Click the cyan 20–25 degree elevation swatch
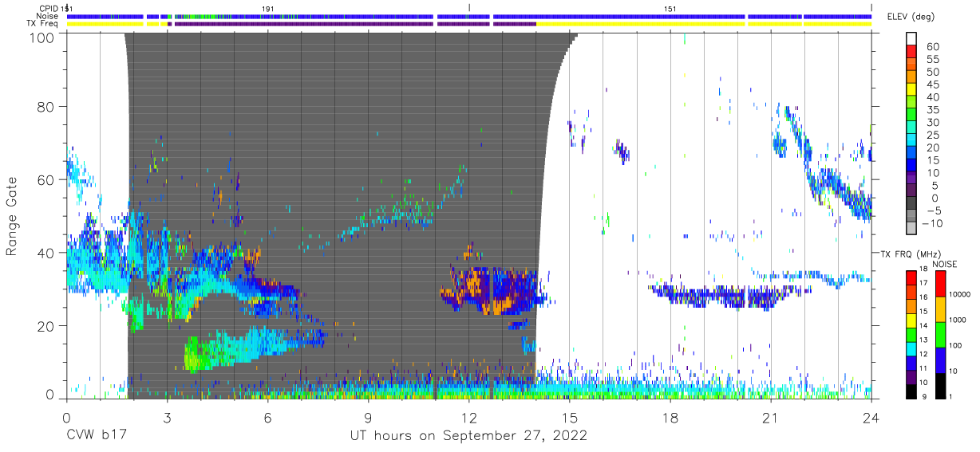This screenshot has width=980, height=452. coord(912,141)
